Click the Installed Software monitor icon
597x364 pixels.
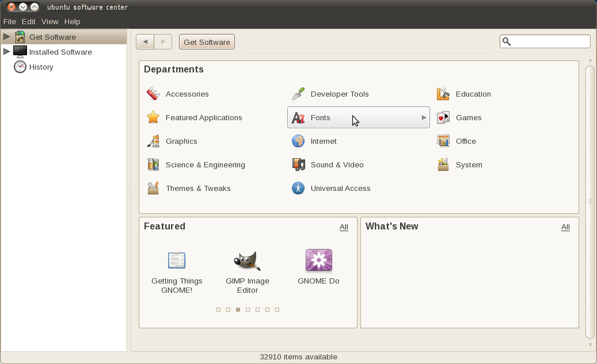(20, 52)
